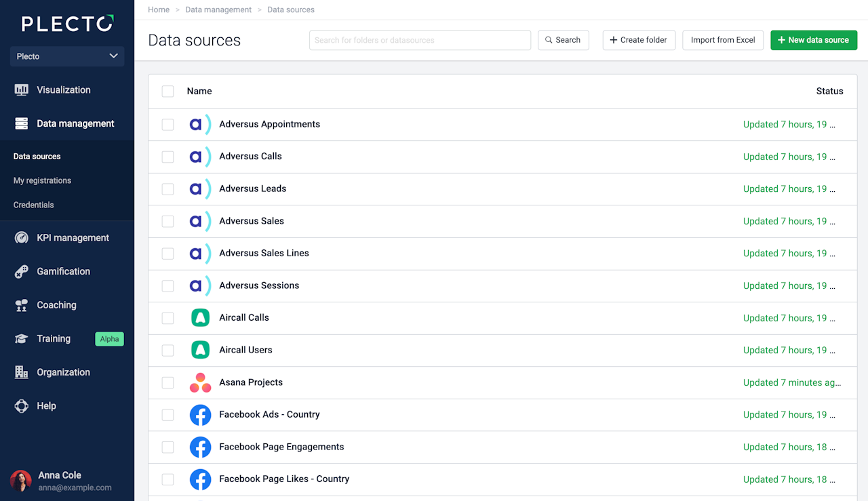868x501 pixels.
Task: Click the Help lifebuoy icon
Action: 22,406
